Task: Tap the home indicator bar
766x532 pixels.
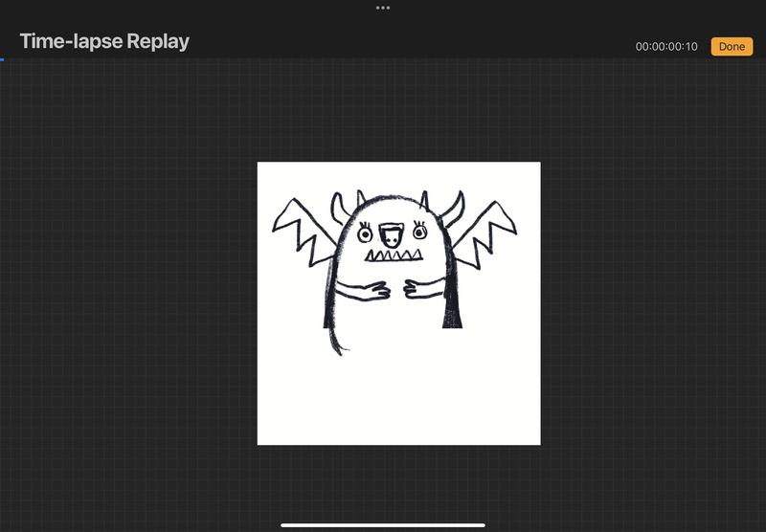Action: click(383, 524)
